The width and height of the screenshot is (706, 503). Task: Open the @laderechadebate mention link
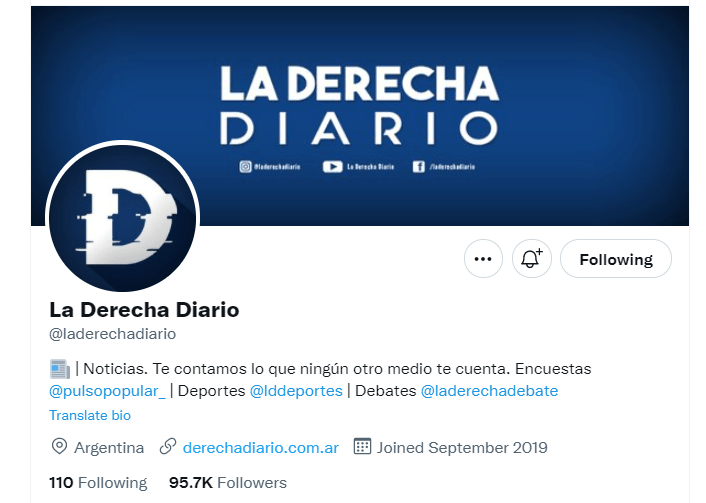[x=489, y=391]
